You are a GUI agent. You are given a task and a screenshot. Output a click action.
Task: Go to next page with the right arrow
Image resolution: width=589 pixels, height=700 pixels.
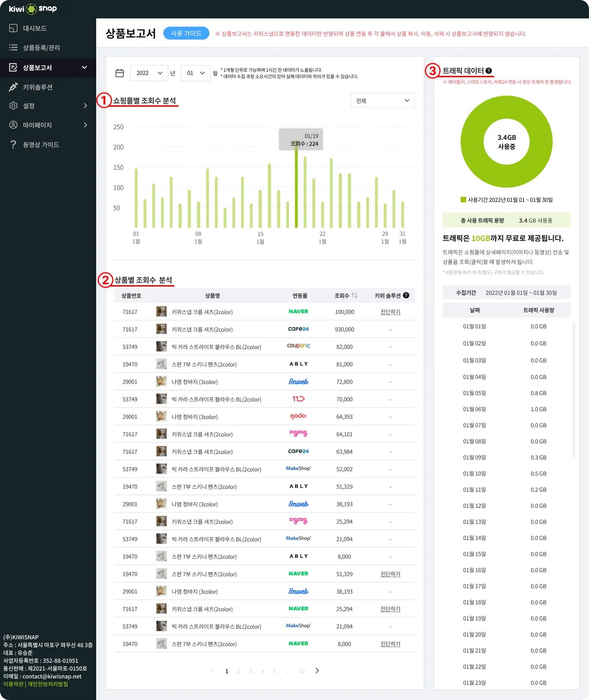[x=317, y=671]
